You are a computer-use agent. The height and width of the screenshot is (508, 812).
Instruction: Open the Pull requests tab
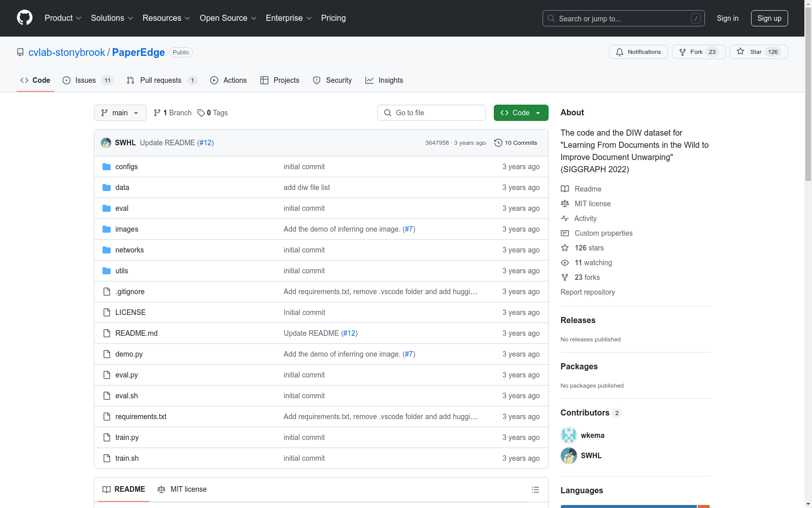pyautogui.click(x=162, y=80)
